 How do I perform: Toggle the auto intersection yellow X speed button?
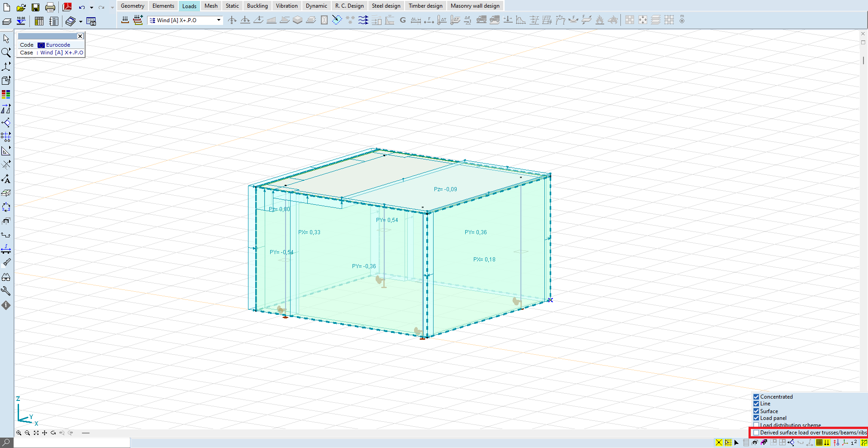click(x=719, y=443)
